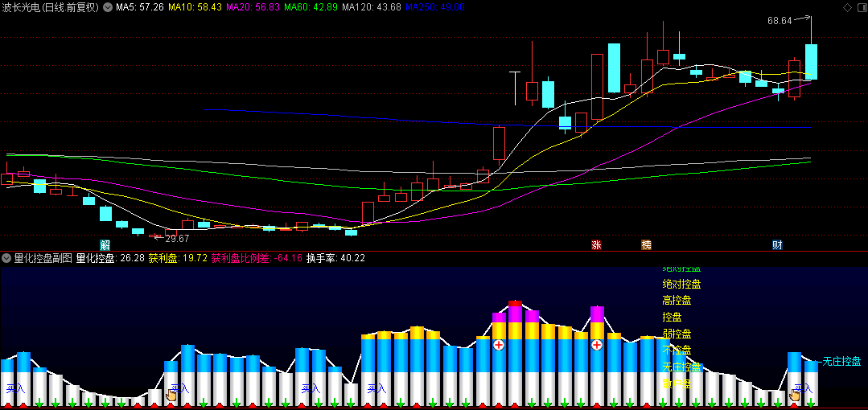Click the 弱控盘 level label

[x=677, y=334]
